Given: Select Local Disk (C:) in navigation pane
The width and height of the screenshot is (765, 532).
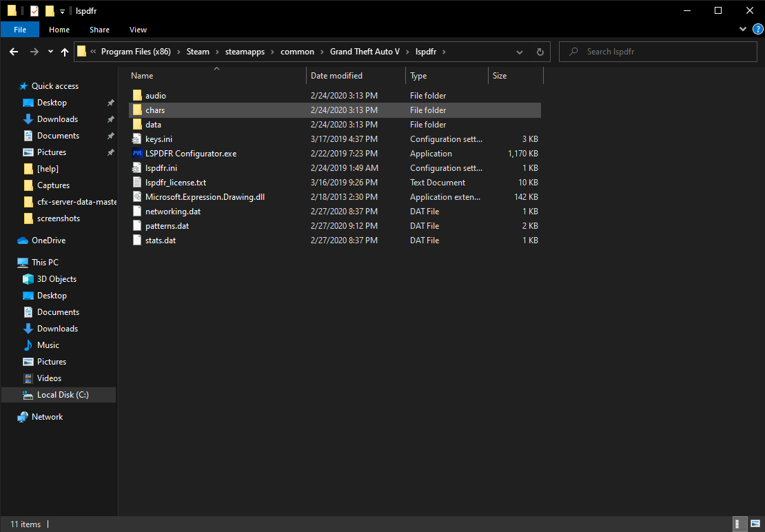Looking at the screenshot, I should coord(63,395).
